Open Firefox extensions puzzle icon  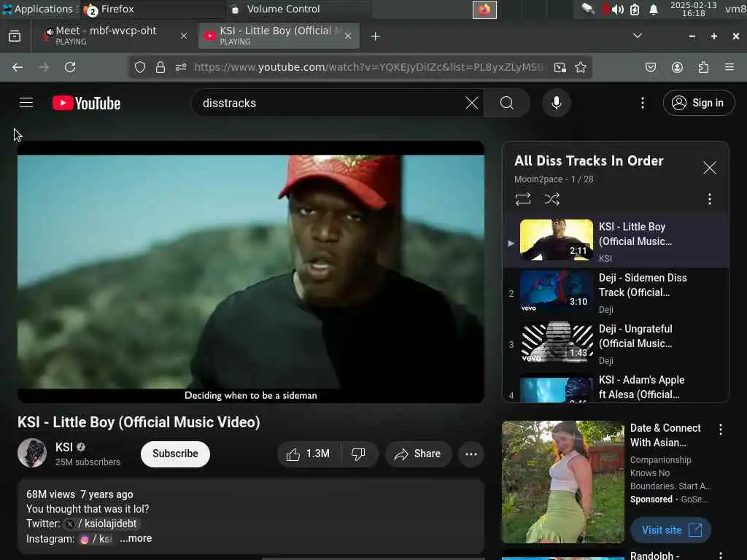pyautogui.click(x=703, y=67)
